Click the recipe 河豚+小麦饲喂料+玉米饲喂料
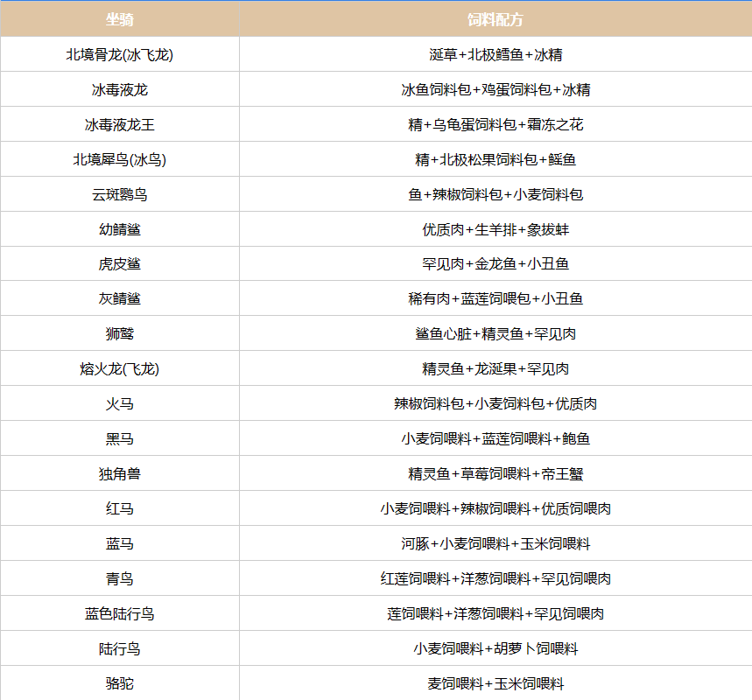 tap(495, 543)
